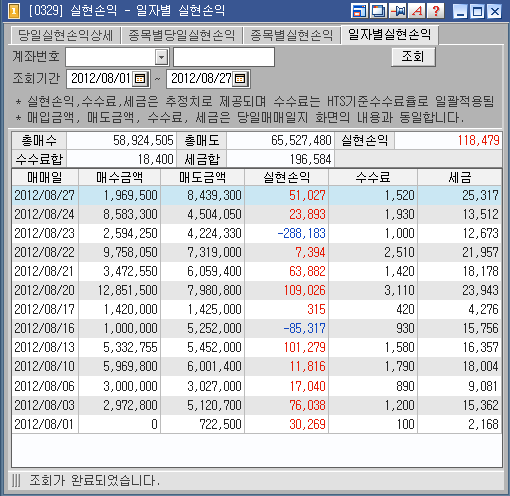The height and width of the screenshot is (496, 510).
Task: Click the loss value -288,183
Action: 301,233
